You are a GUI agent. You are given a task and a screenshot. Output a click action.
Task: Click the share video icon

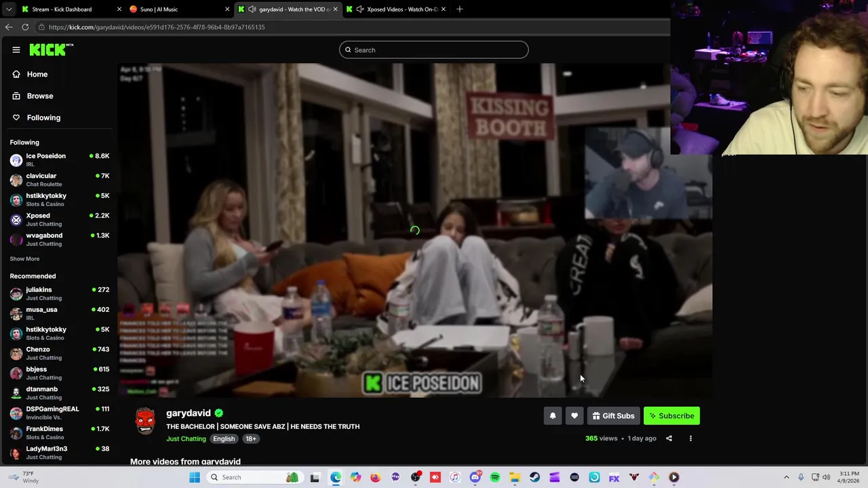click(669, 439)
